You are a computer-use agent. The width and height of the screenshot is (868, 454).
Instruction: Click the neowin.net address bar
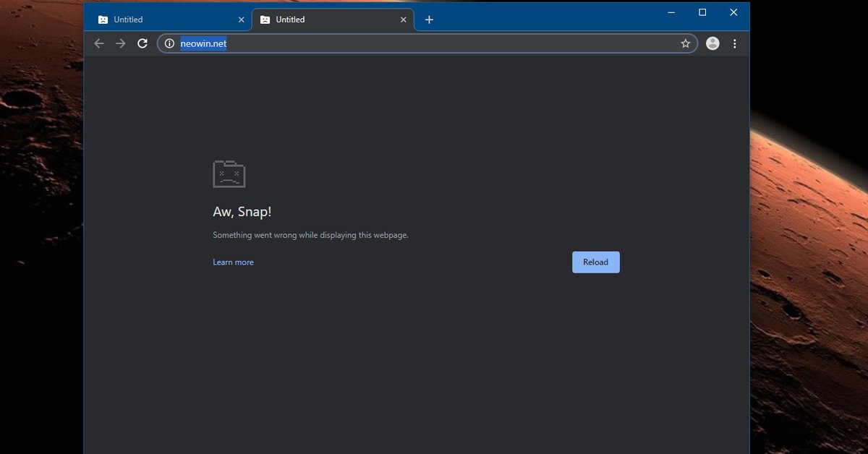pyautogui.click(x=427, y=43)
